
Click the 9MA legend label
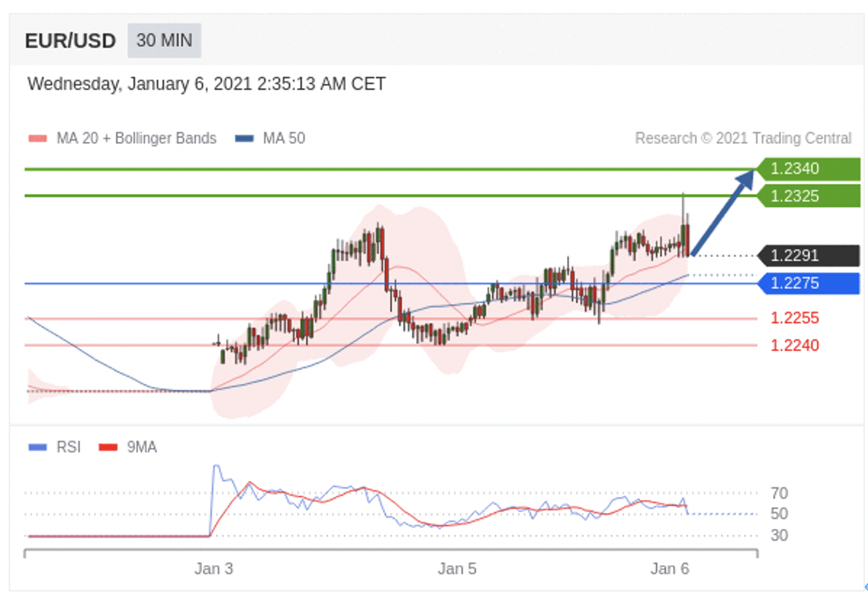142,447
